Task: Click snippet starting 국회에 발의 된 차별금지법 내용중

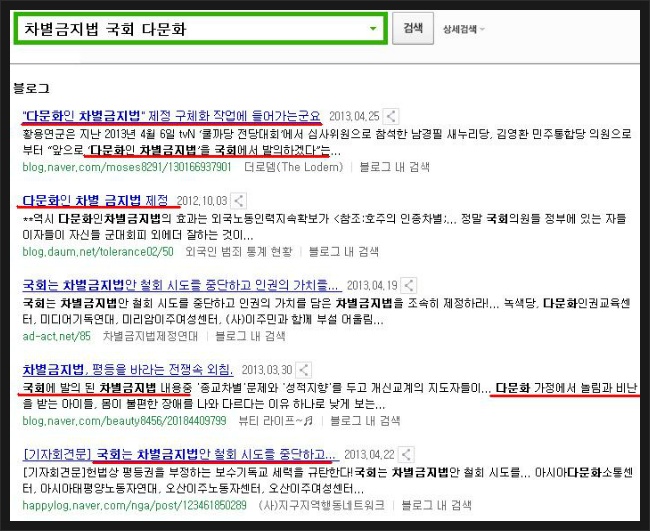Action: [x=330, y=396]
